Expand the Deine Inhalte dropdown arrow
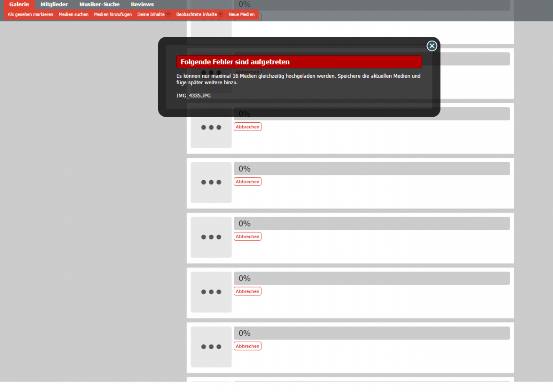The height and width of the screenshot is (392, 553). pyautogui.click(x=168, y=14)
